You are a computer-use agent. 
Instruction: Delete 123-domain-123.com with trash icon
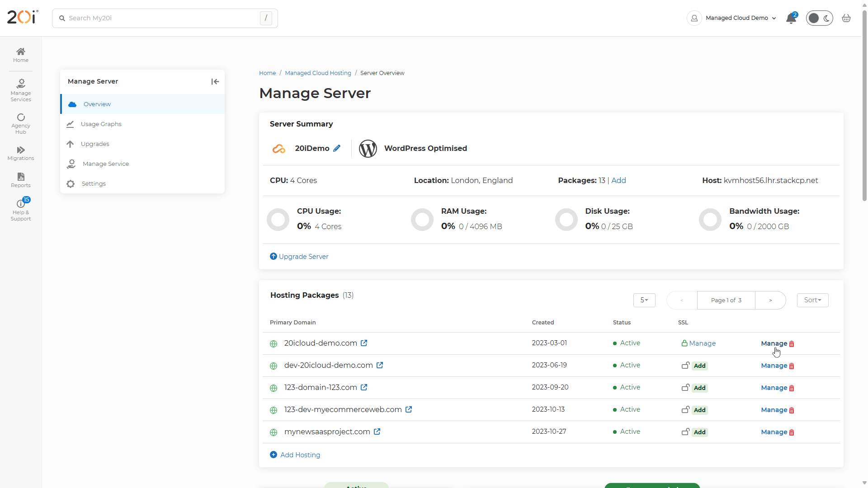[x=792, y=388]
